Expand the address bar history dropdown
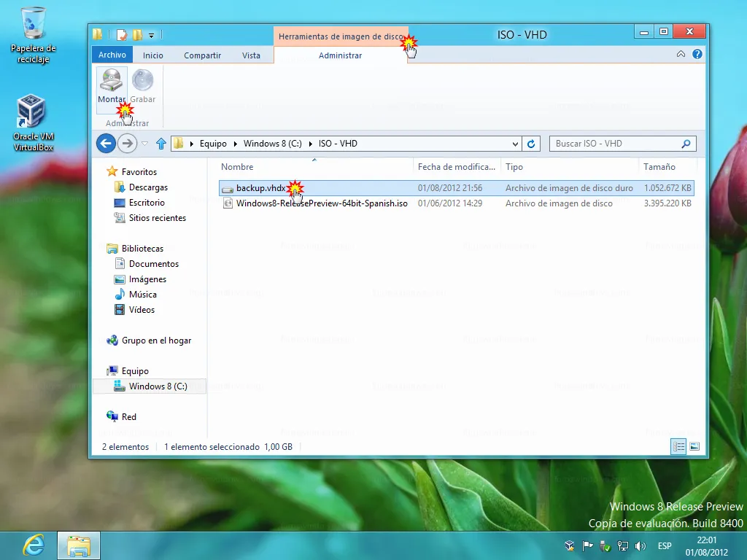Screen dimensions: 747x560 [514, 144]
